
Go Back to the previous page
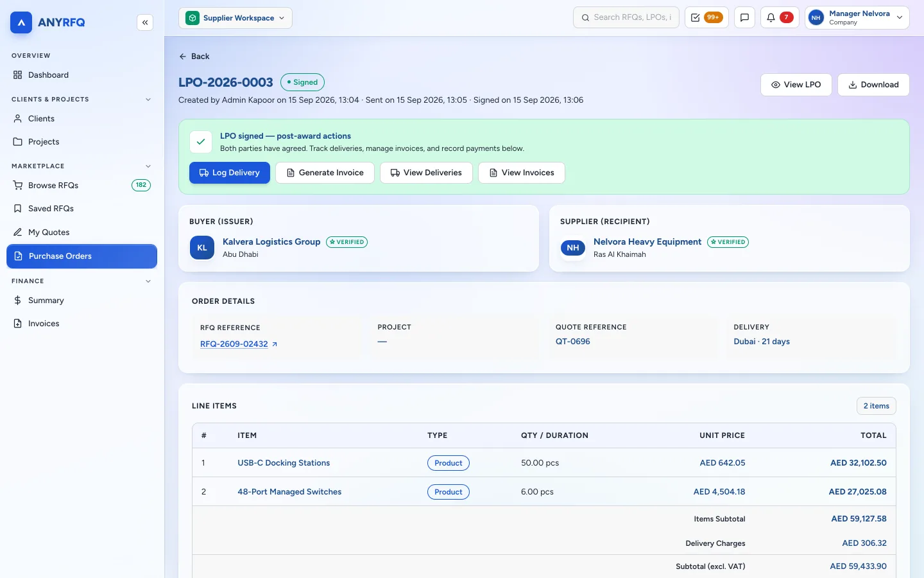point(194,57)
